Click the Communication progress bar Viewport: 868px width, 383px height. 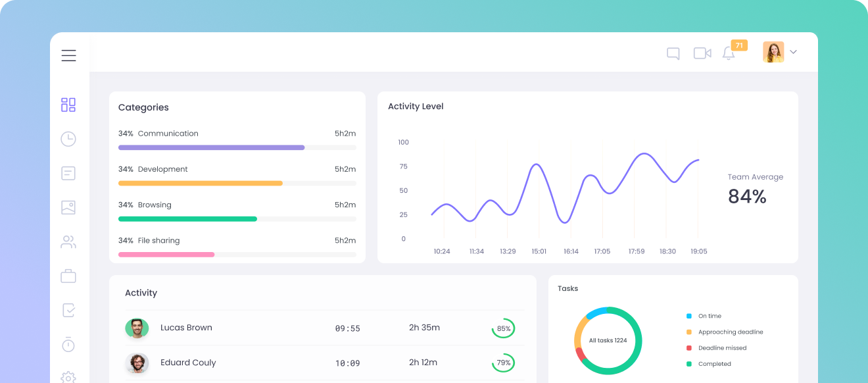pos(237,147)
